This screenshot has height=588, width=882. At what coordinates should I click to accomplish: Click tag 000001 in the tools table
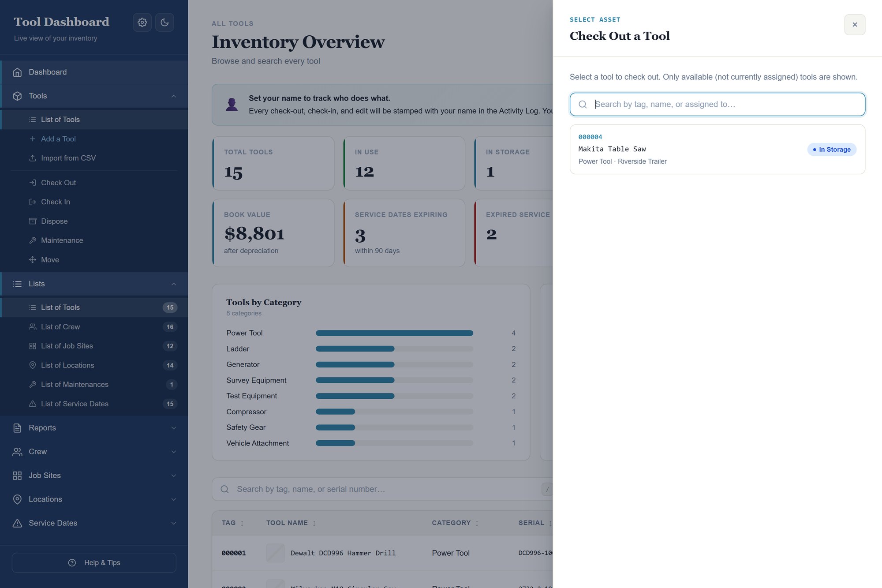[234, 553]
